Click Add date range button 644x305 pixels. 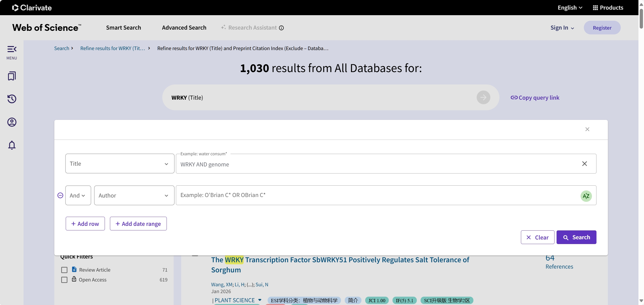138,224
